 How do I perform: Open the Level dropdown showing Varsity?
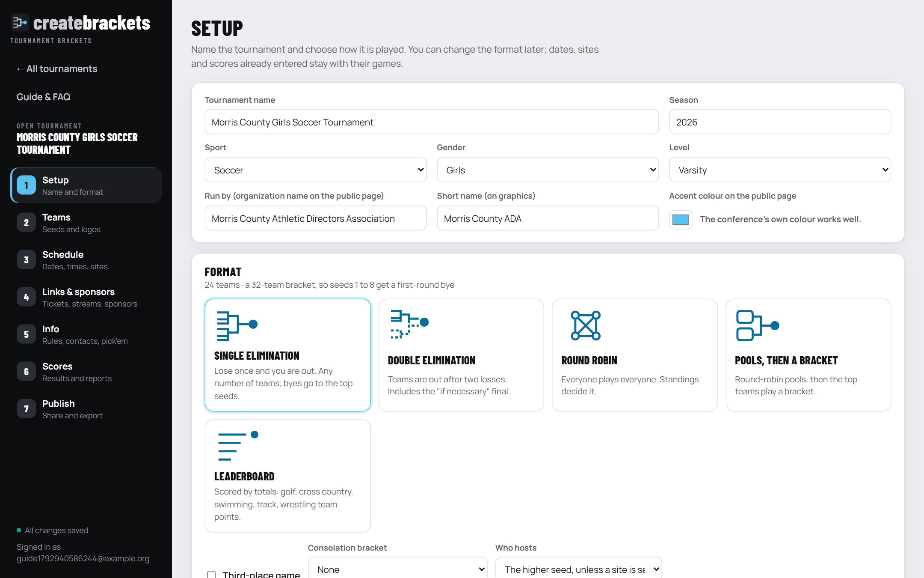[780, 170]
